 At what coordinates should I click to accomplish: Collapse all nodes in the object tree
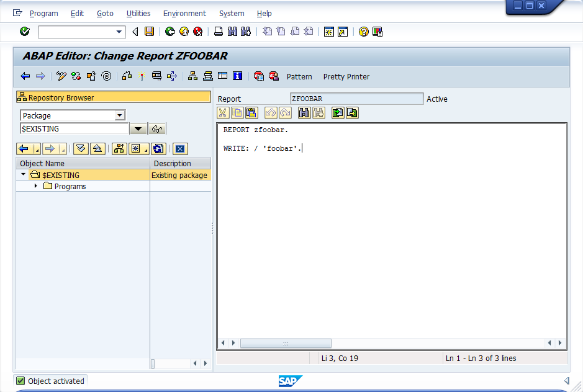(x=97, y=149)
